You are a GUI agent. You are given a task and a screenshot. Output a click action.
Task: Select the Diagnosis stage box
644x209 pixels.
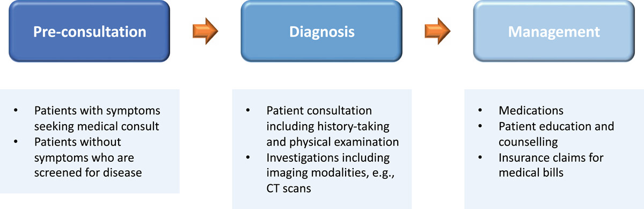click(x=321, y=32)
